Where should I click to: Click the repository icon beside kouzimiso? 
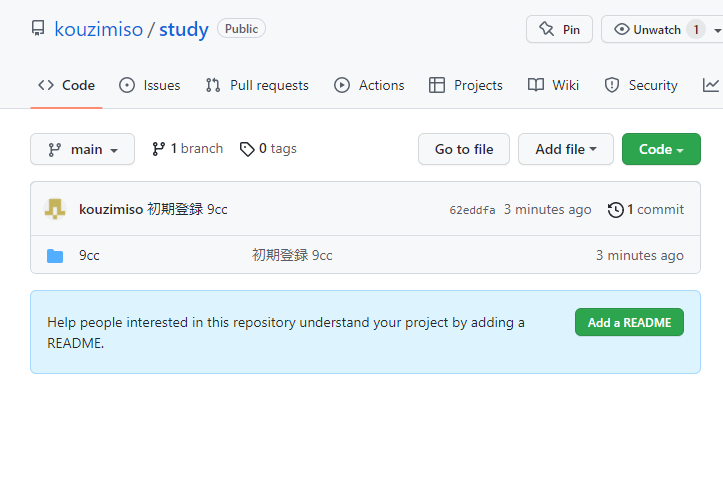coord(38,29)
